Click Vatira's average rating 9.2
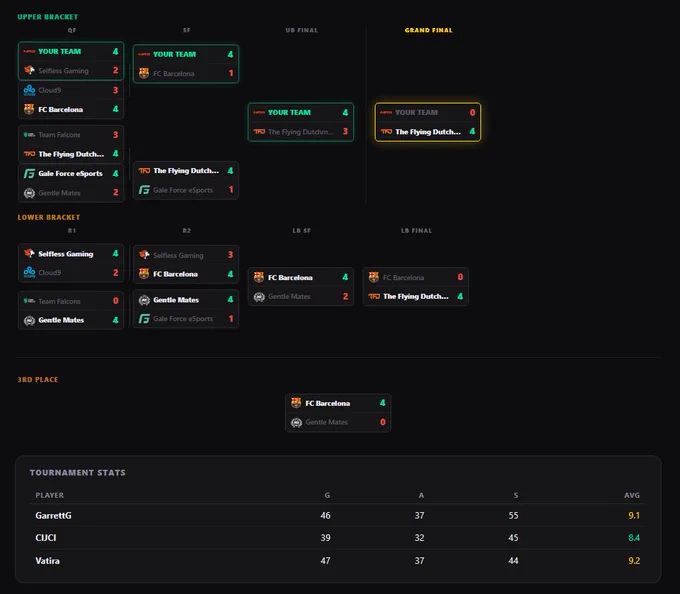Image resolution: width=680 pixels, height=594 pixels. [x=634, y=561]
